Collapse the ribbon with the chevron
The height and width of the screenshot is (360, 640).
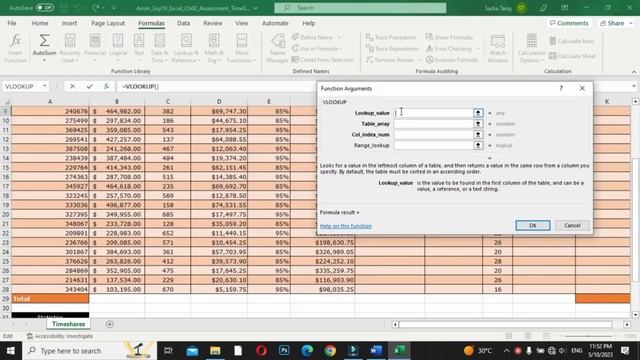(x=634, y=72)
